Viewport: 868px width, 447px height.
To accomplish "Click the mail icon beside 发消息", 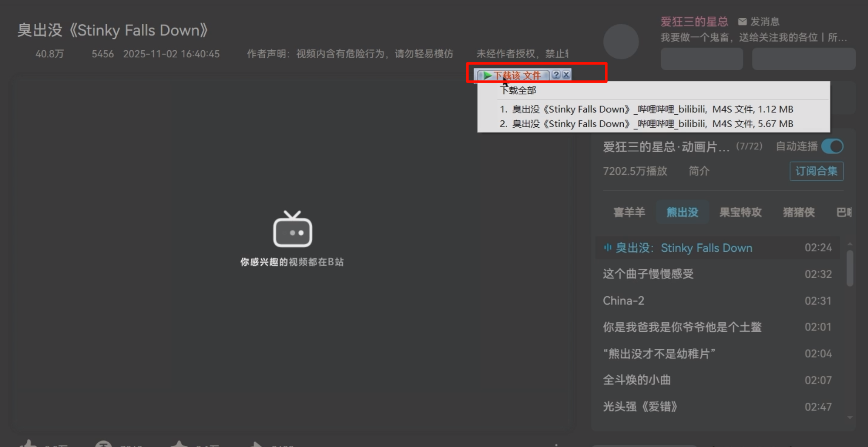I will point(742,22).
